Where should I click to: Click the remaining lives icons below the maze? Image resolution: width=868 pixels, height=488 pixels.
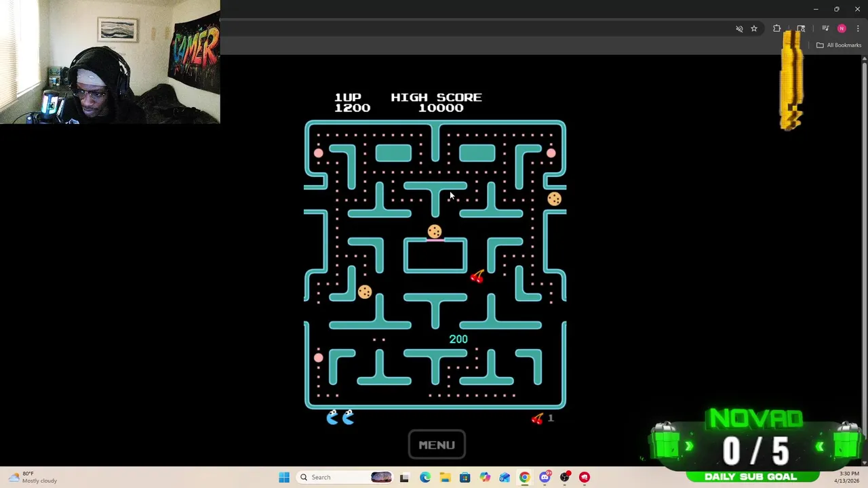[x=340, y=418]
